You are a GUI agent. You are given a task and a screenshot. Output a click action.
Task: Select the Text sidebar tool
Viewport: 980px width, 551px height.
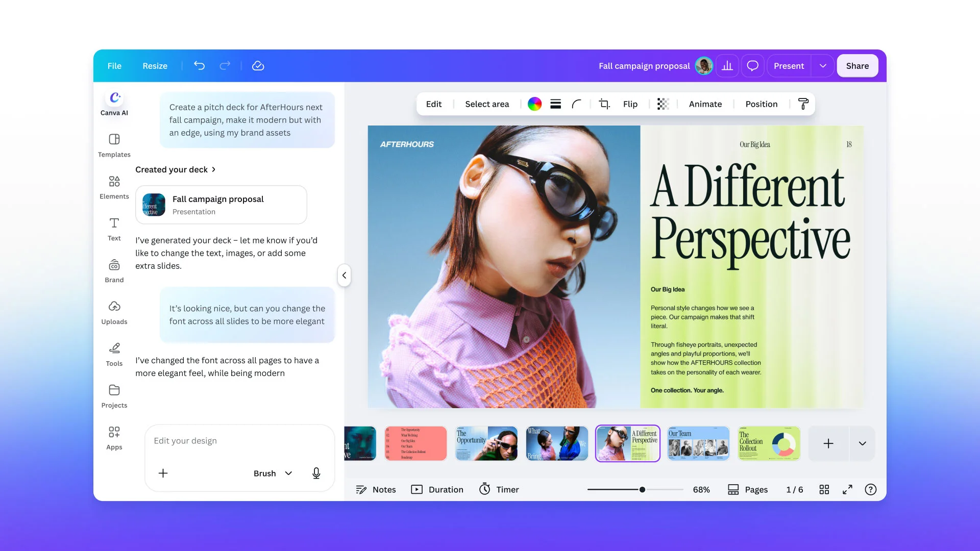[114, 229]
